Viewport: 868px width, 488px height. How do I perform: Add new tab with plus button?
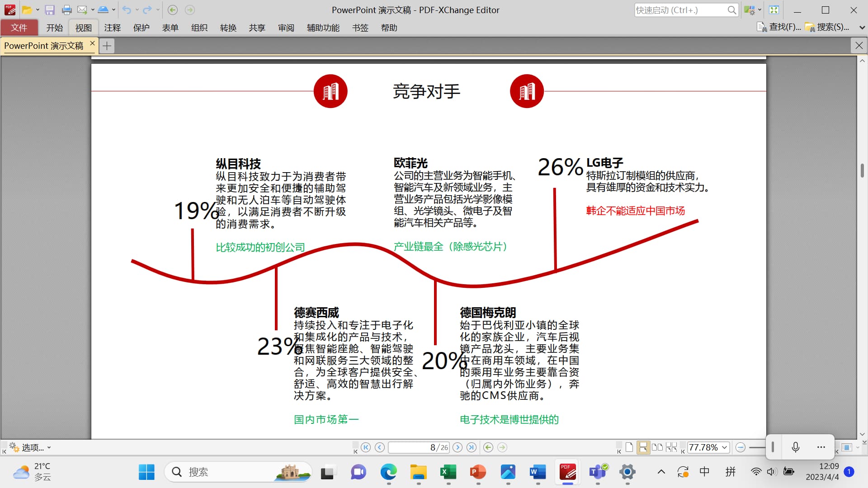107,46
